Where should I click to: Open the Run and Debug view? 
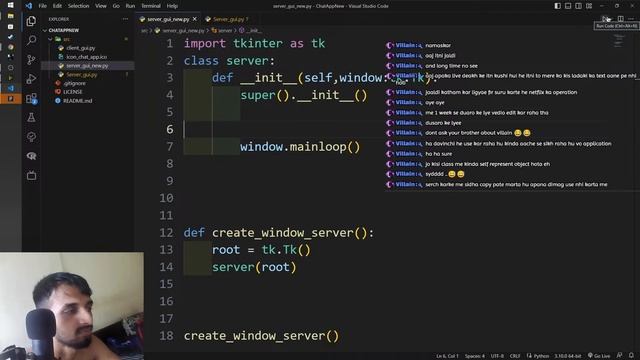31,79
